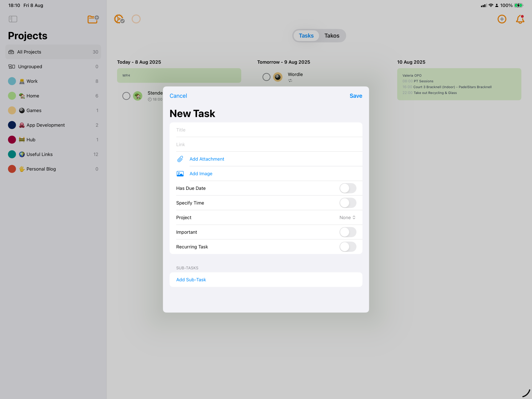Click the Hub project crimson color dot
This screenshot has height=399, width=532.
click(12, 140)
